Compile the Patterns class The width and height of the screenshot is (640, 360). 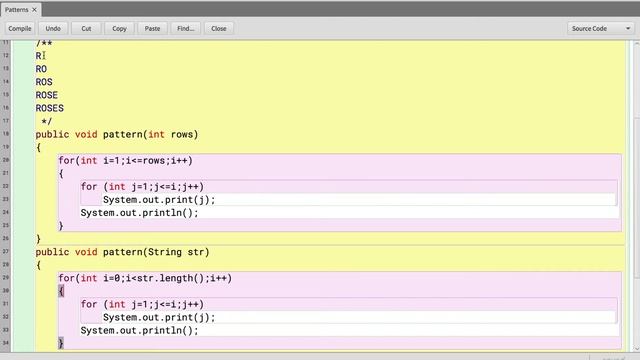(20, 29)
